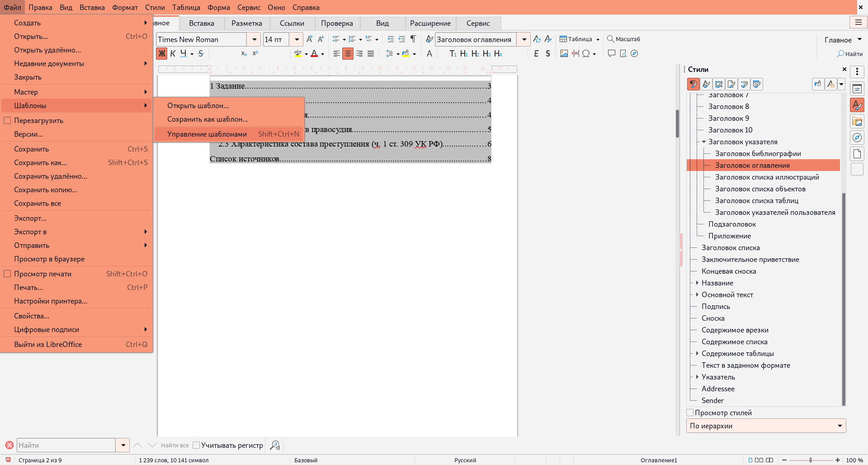Toggle bold formatting button
This screenshot has height=465, width=868.
pos(161,54)
